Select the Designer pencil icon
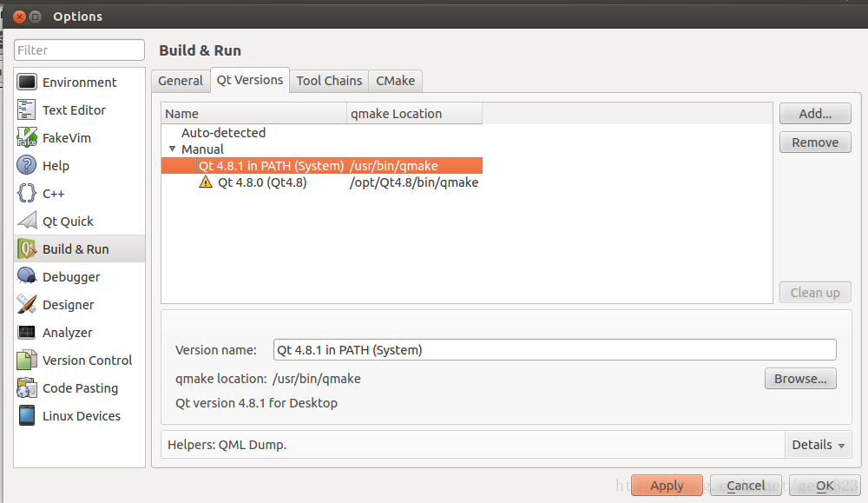The image size is (868, 503). [27, 304]
